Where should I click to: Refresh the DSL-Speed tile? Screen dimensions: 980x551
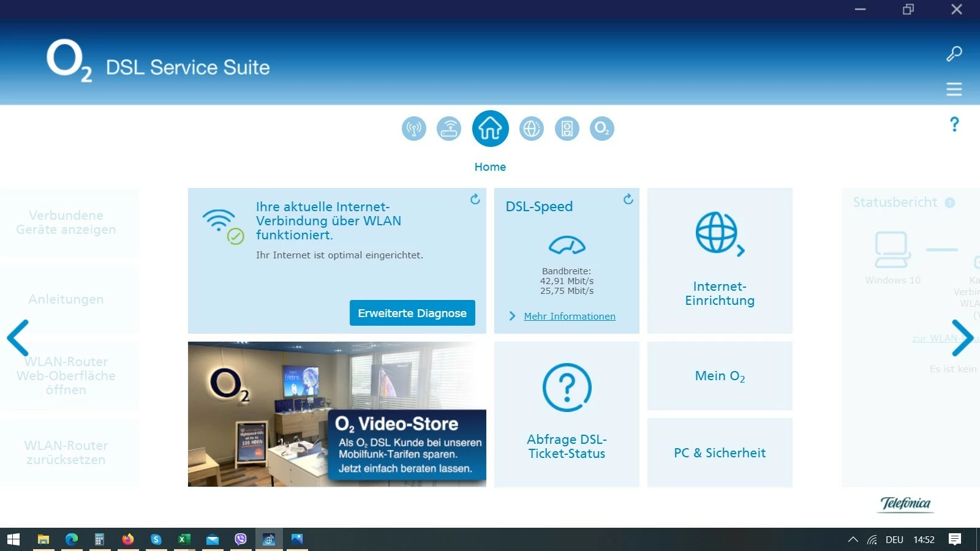628,199
